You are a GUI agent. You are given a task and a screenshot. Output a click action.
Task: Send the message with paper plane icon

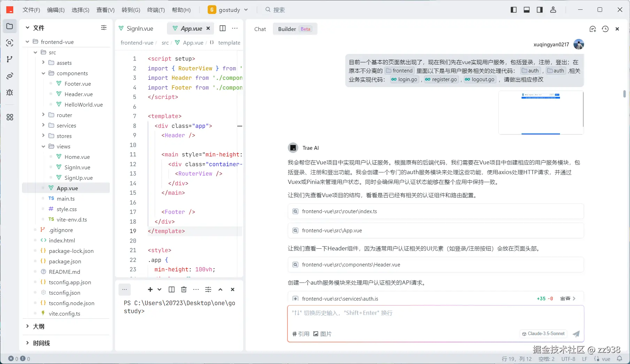(576, 334)
